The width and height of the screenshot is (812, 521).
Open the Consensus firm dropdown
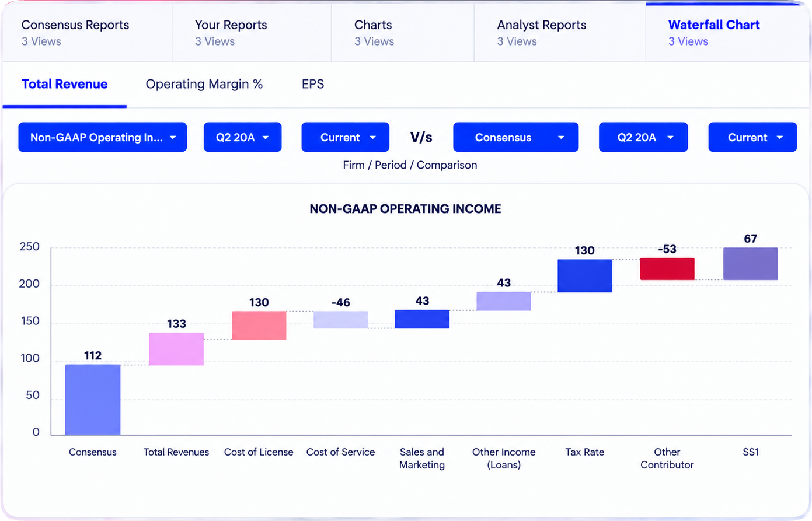[516, 137]
